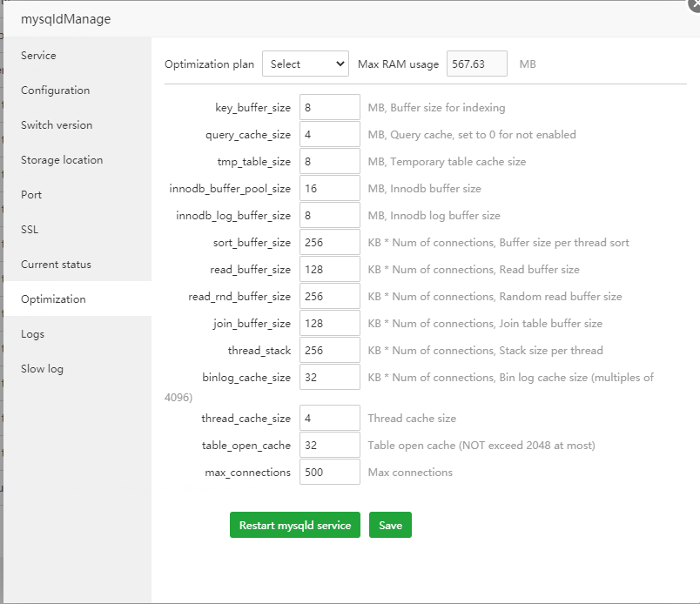Select the table_open_cache field
This screenshot has height=604, width=700.
(329, 445)
